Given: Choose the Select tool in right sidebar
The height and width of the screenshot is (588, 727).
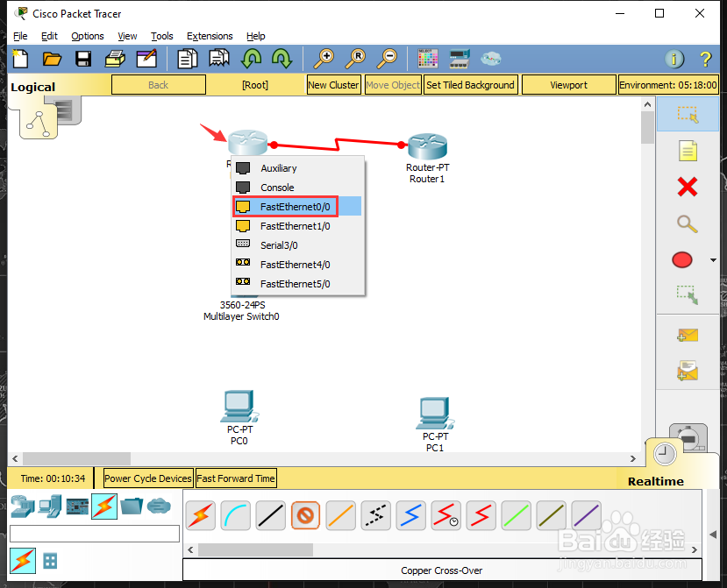Looking at the screenshot, I should (688, 115).
